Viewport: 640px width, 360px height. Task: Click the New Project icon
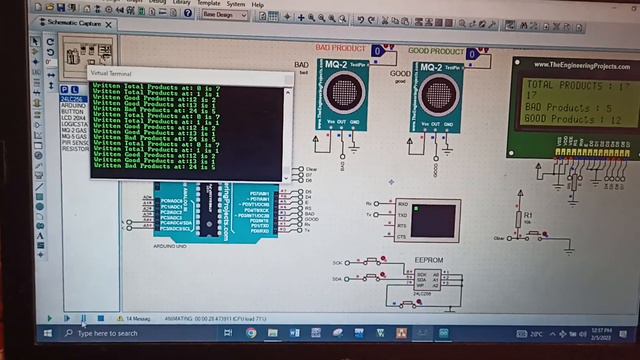click(x=38, y=7)
